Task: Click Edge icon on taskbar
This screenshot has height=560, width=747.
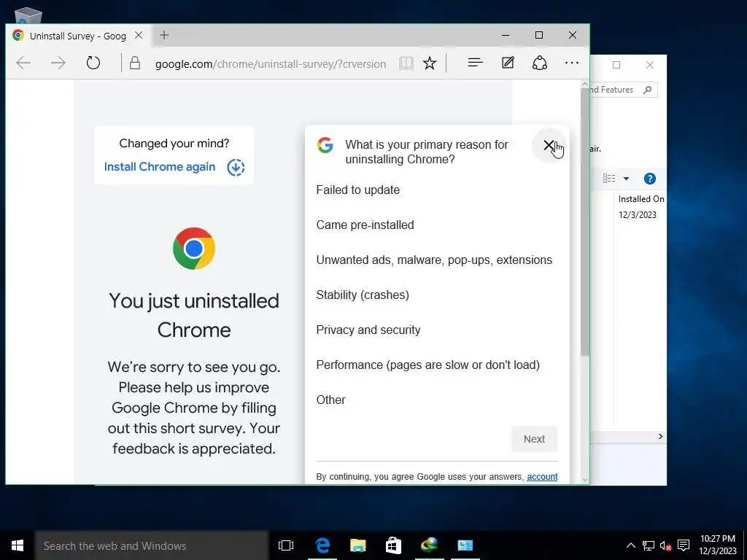Action: [x=322, y=545]
